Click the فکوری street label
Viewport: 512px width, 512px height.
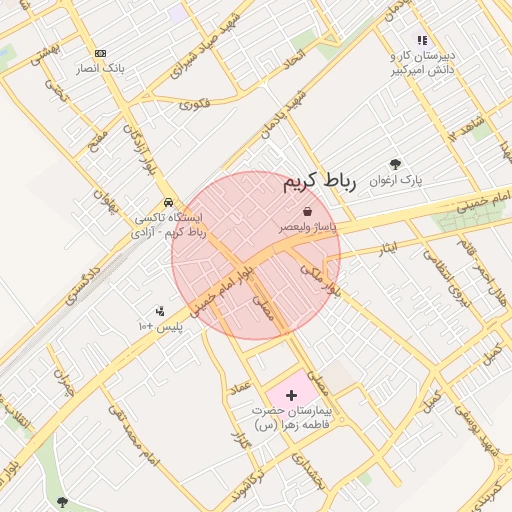[x=195, y=104]
